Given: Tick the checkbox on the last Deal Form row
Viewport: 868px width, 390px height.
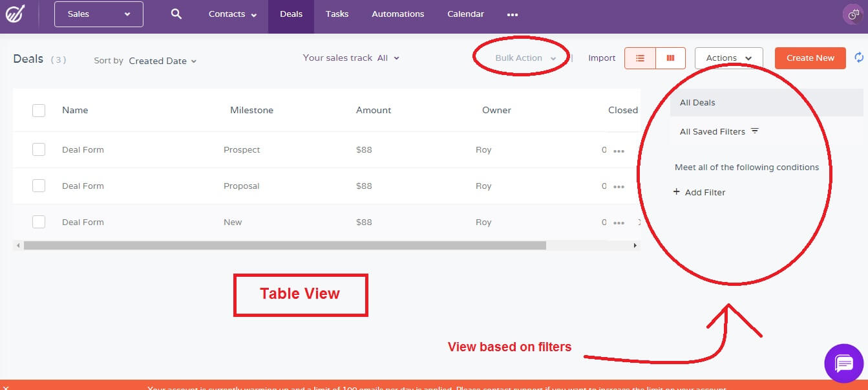Looking at the screenshot, I should (x=39, y=221).
